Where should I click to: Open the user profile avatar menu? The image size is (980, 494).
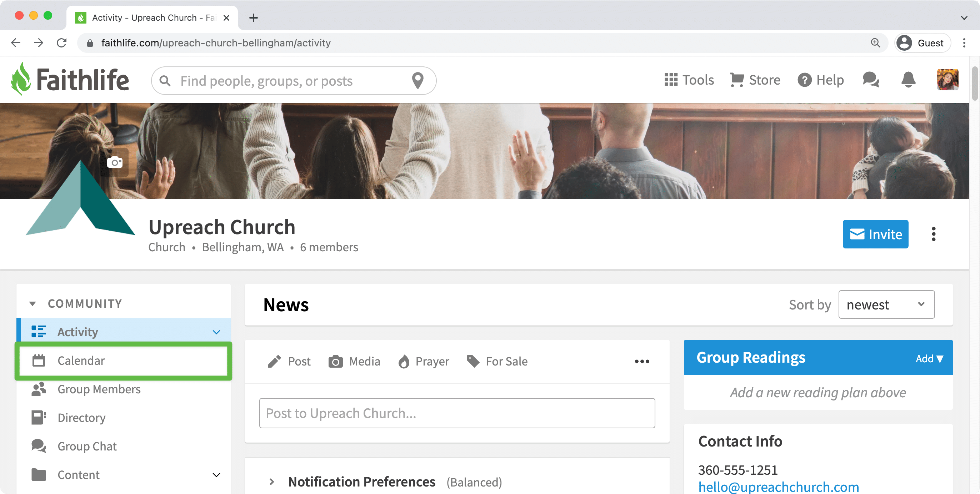(947, 80)
